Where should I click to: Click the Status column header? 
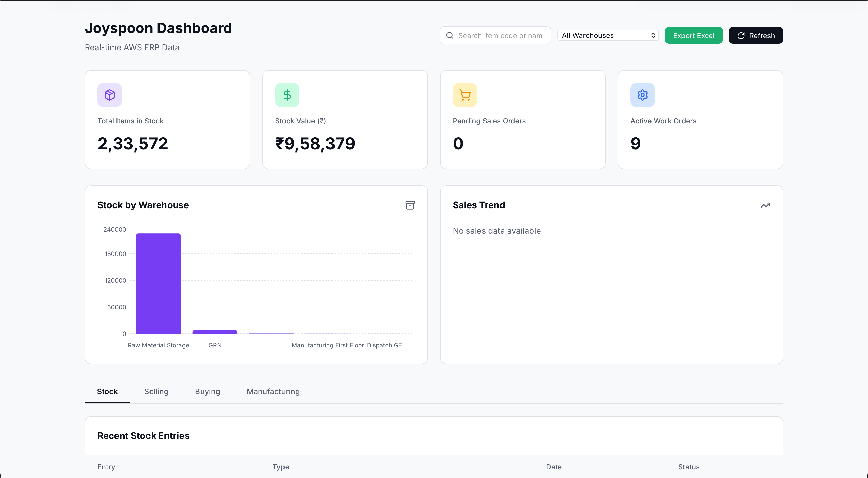[689, 467]
